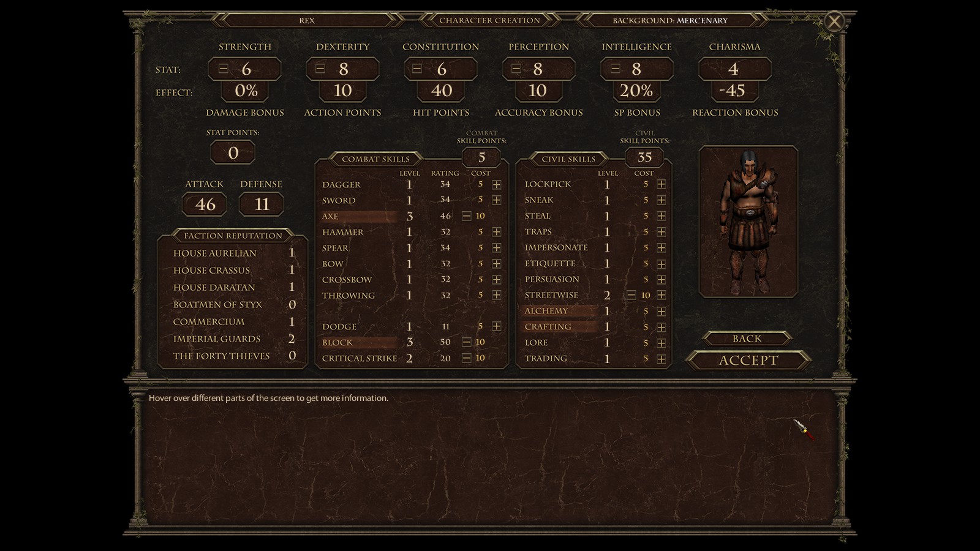Viewport: 980px width, 551px height.
Task: Click the House Daratan faction entry
Action: [x=234, y=287]
